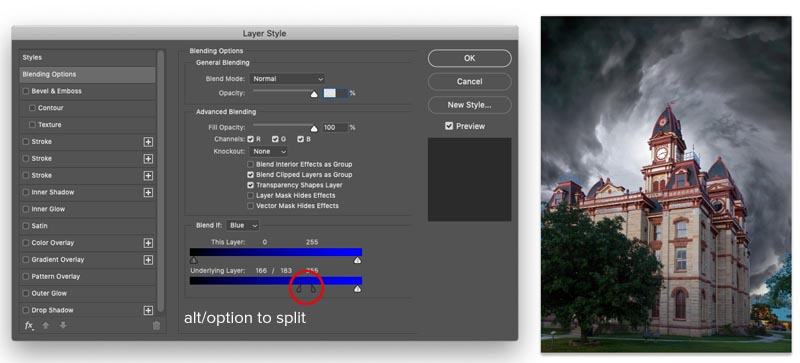Click the styles list vertical scrollbar

point(161,180)
